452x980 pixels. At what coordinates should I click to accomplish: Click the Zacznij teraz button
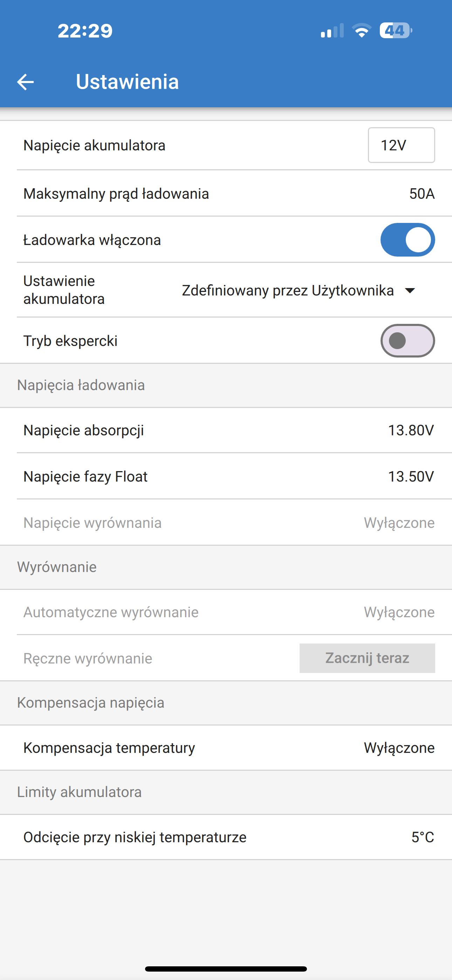coord(367,658)
